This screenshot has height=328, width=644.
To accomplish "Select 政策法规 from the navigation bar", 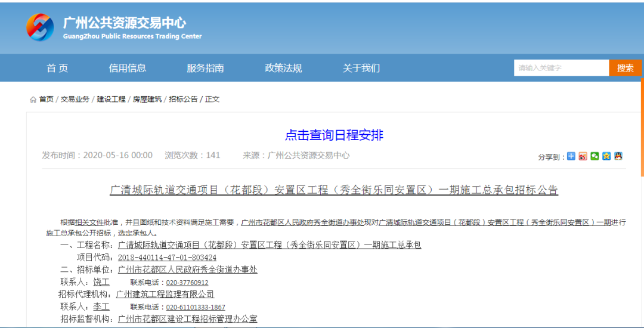I will tap(283, 68).
